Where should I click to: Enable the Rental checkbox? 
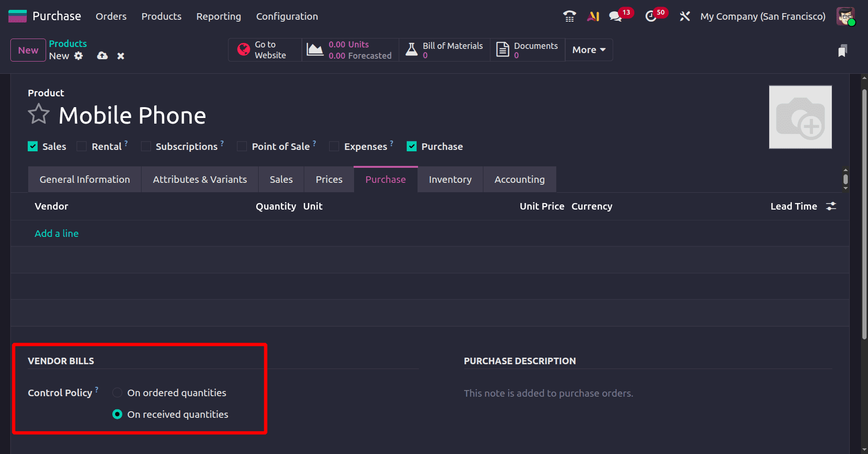[81, 146]
